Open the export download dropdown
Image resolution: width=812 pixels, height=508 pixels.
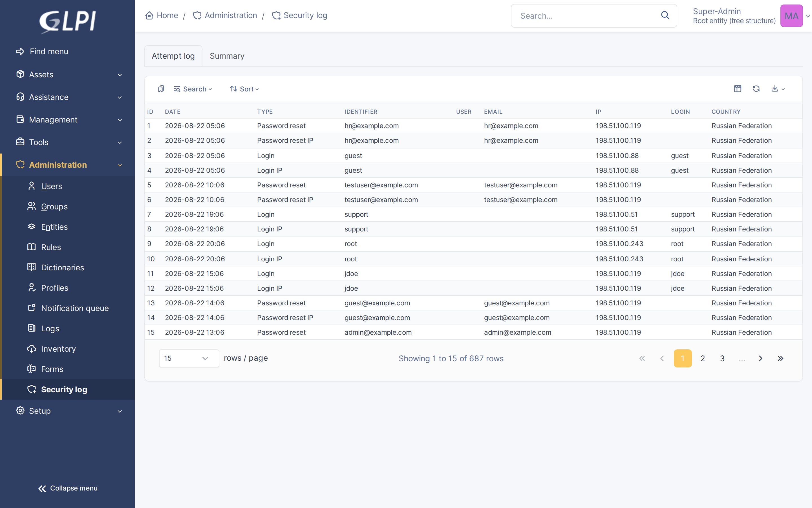tap(778, 89)
